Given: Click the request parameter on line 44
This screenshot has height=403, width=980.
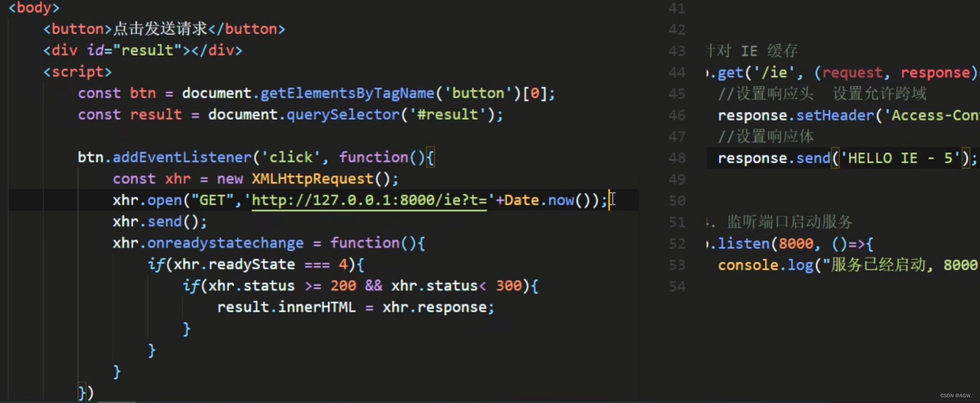Looking at the screenshot, I should point(852,72).
